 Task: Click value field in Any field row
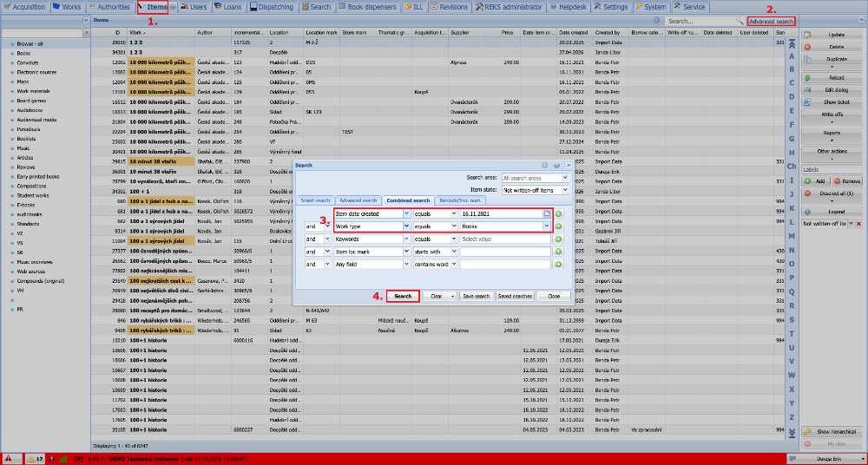click(x=506, y=264)
